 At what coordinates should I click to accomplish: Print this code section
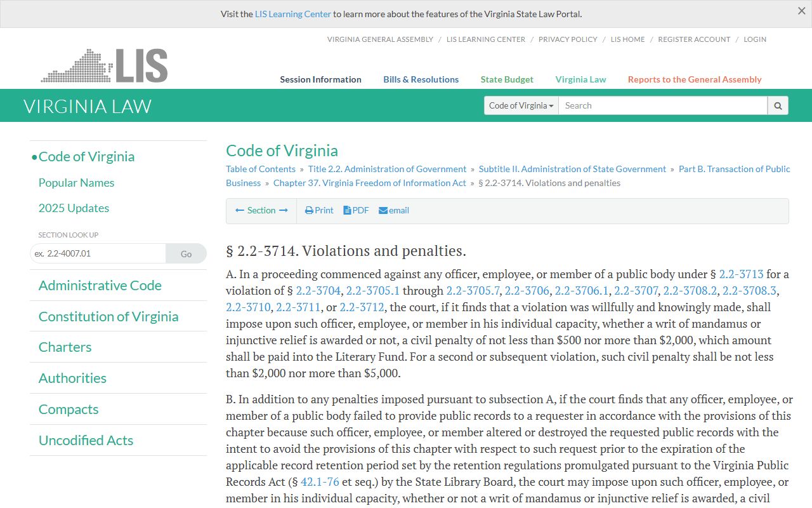(319, 210)
